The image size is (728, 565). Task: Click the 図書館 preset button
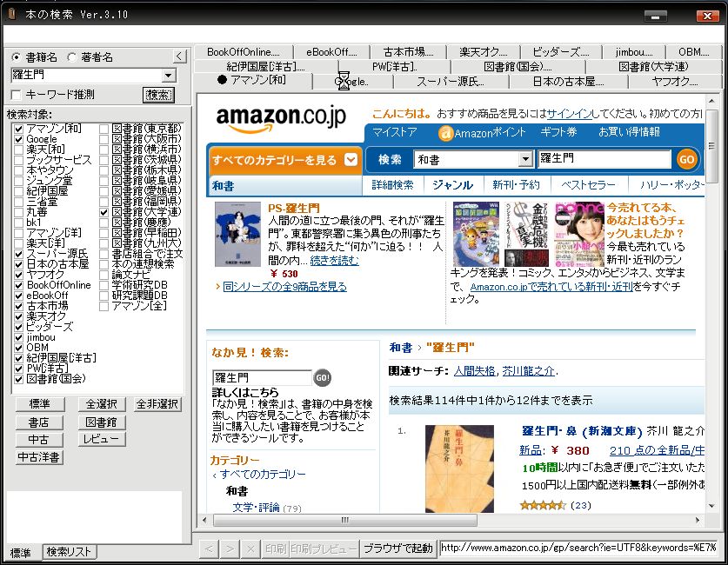(x=102, y=422)
